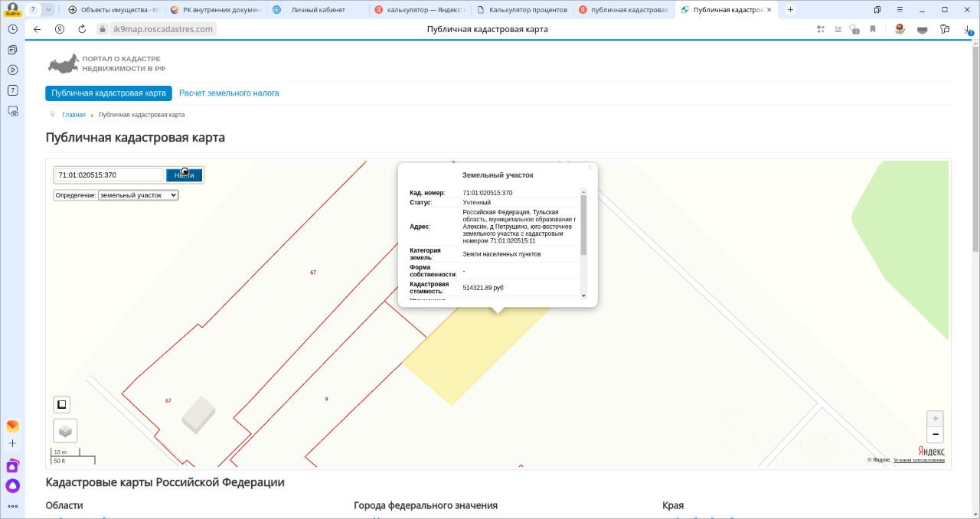The height and width of the screenshot is (519, 980).
Task: Open the map layers panel icon
Action: point(65,431)
